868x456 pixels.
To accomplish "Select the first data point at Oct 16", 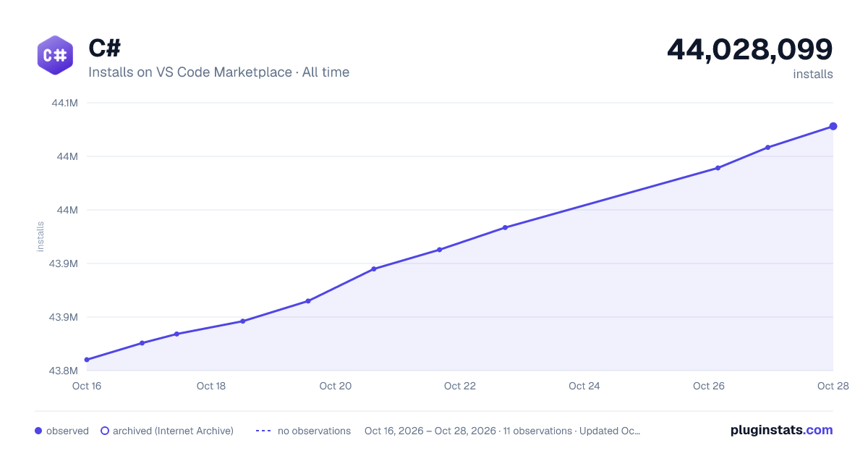I will 87,360.
